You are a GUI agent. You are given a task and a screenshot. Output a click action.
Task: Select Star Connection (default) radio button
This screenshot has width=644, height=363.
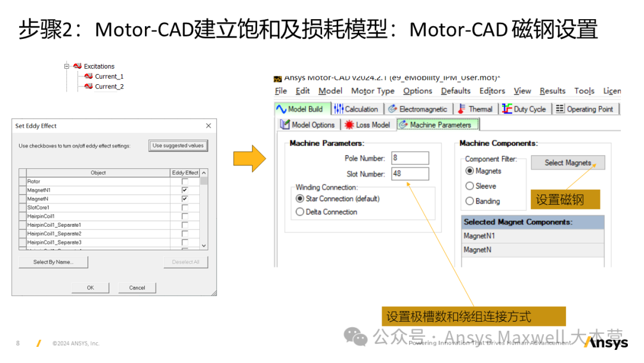[x=300, y=199]
